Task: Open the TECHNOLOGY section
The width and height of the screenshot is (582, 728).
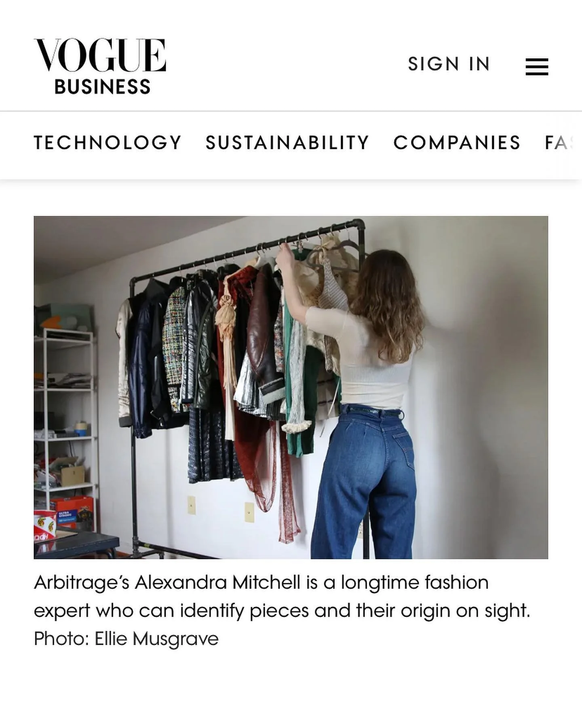Action: [x=108, y=142]
